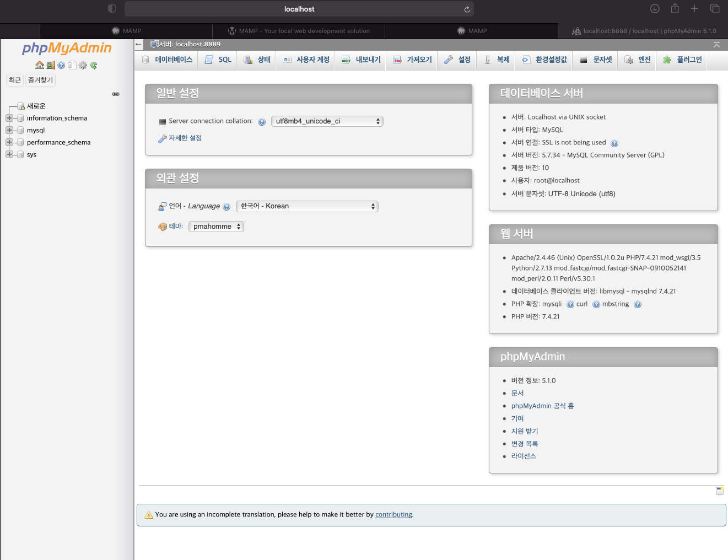Click Safari share icon
The width and height of the screenshot is (728, 560).
pyautogui.click(x=675, y=8)
